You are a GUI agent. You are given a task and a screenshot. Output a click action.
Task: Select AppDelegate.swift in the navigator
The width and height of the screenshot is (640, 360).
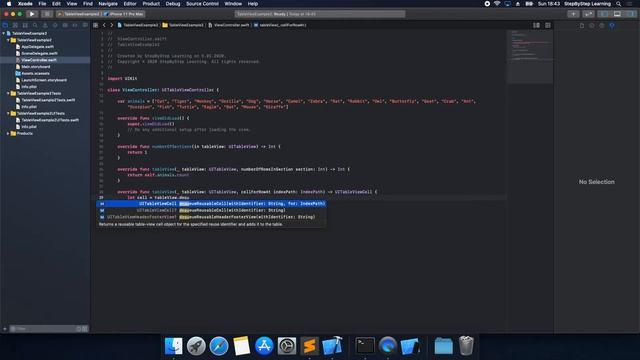37,47
